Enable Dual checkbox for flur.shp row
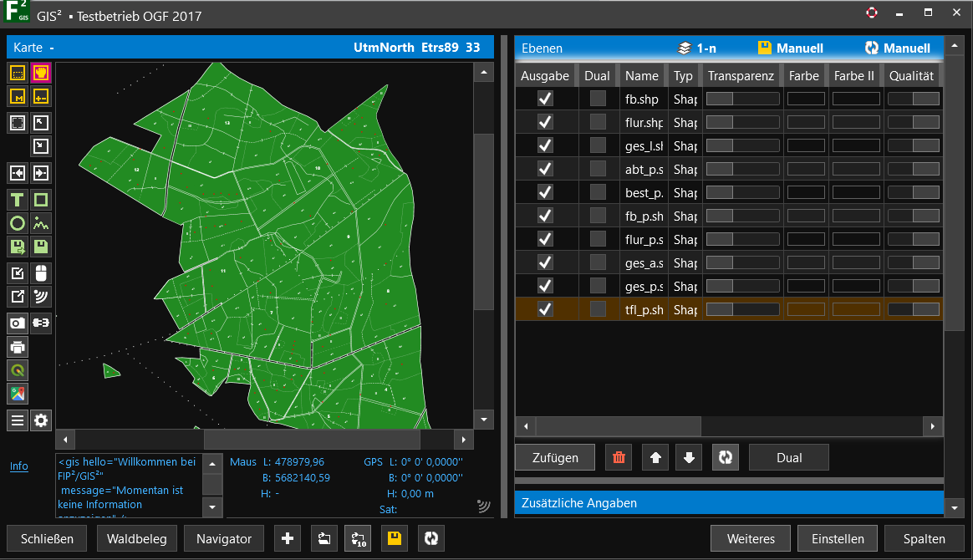The width and height of the screenshot is (973, 560). [x=598, y=122]
